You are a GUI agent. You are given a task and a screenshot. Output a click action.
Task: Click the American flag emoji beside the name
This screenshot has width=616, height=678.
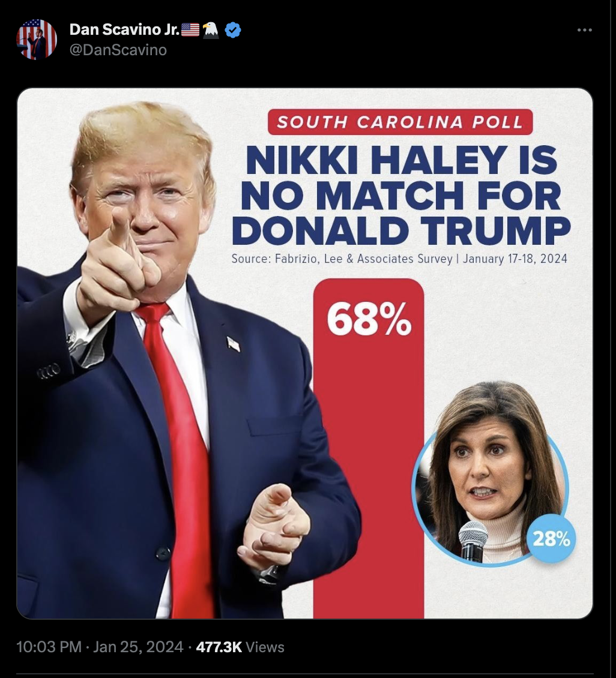(x=190, y=29)
